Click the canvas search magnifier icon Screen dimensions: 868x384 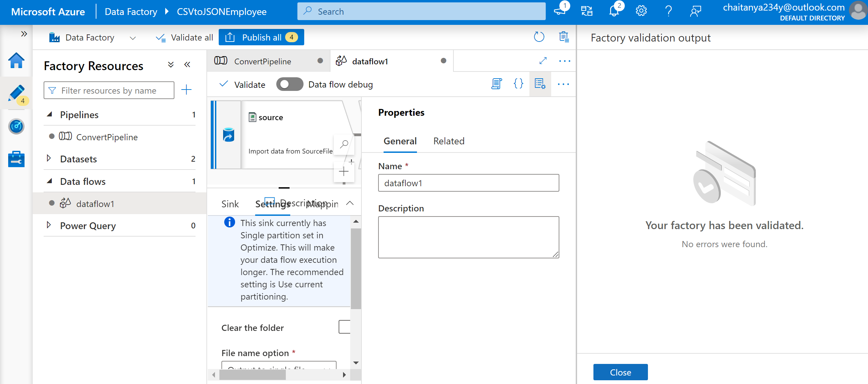click(344, 144)
